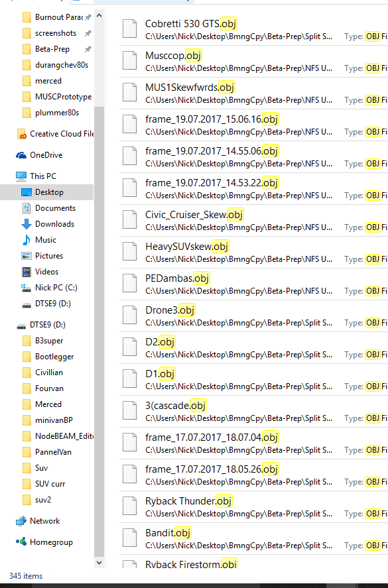This screenshot has height=588, width=388.
Task: Click the Bandit.obj file icon
Action: [130, 538]
